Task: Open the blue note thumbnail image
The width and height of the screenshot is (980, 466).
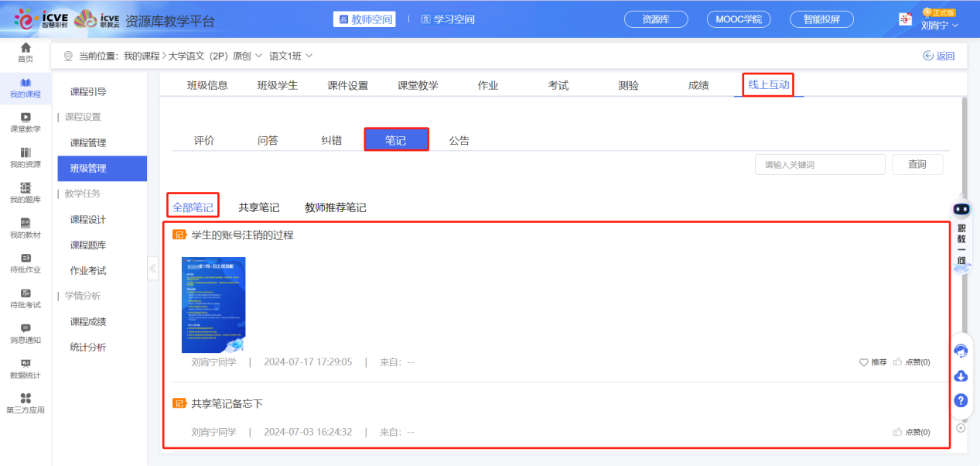Action: tap(213, 305)
